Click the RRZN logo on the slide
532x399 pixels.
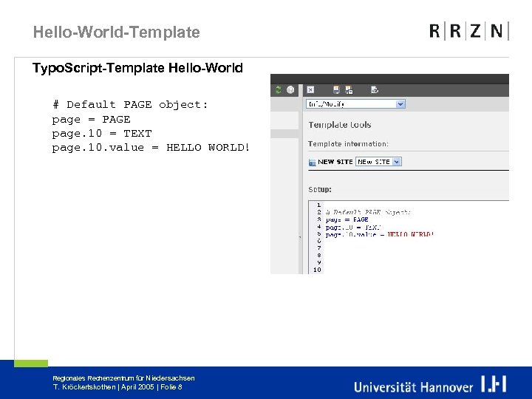(x=469, y=31)
